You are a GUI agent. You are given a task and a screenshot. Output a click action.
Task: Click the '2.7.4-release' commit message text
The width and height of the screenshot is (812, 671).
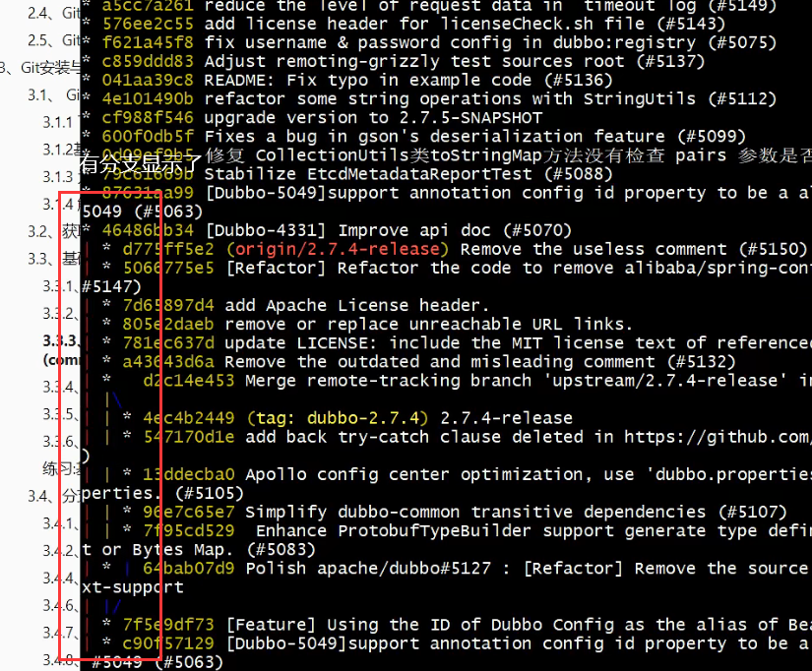(x=507, y=418)
